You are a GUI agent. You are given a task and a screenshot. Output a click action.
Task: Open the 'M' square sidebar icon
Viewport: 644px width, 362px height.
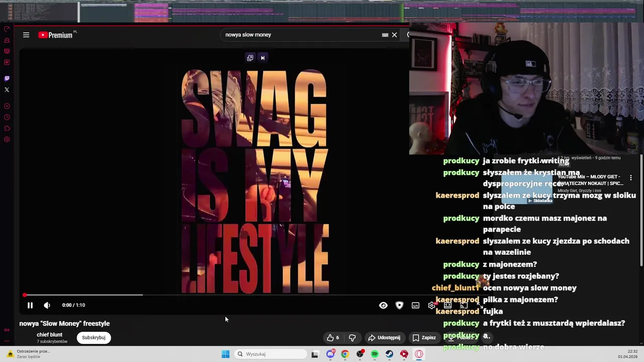(7, 62)
